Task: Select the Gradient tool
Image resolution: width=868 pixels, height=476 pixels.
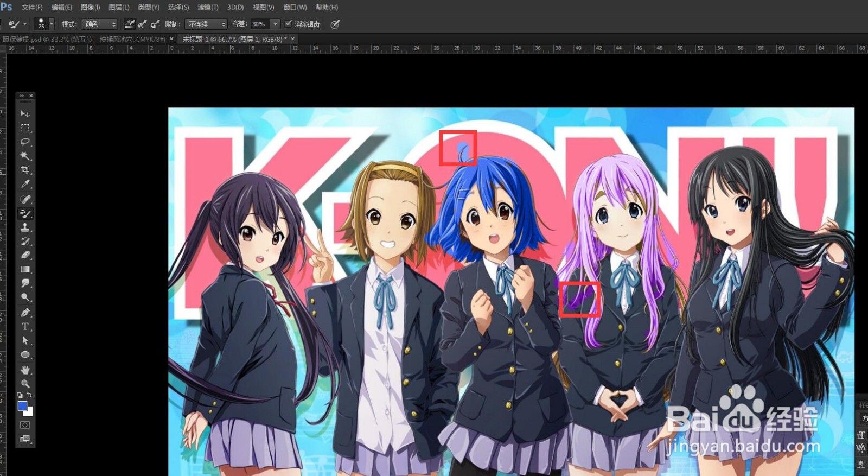Action: click(x=25, y=269)
